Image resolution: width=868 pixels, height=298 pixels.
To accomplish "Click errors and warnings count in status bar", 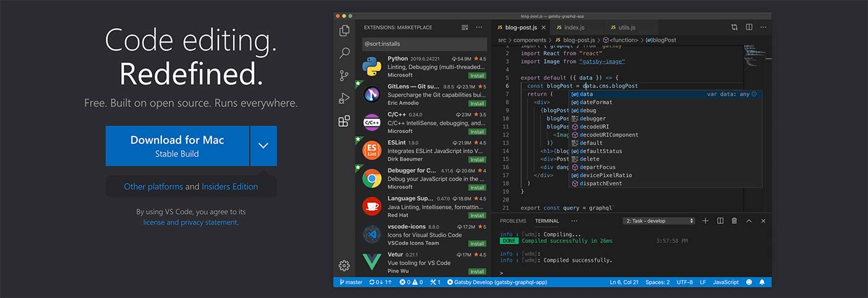I will pyautogui.click(x=411, y=282).
